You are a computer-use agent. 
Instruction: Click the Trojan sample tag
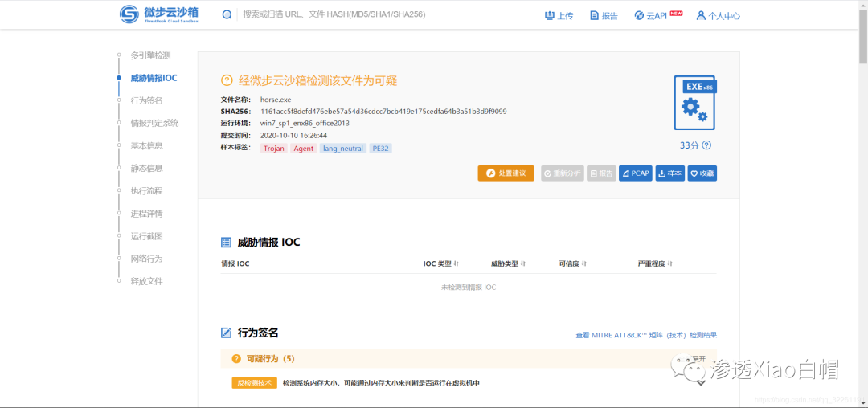click(273, 148)
